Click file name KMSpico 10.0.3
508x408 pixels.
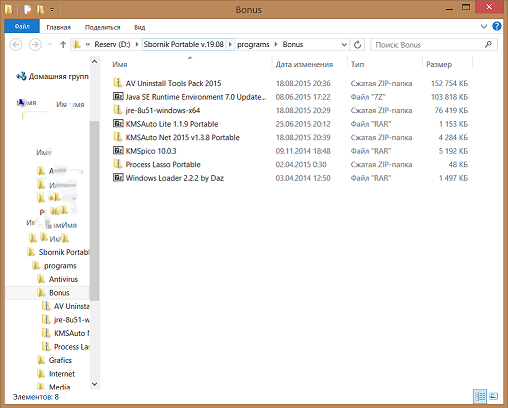coord(151,151)
